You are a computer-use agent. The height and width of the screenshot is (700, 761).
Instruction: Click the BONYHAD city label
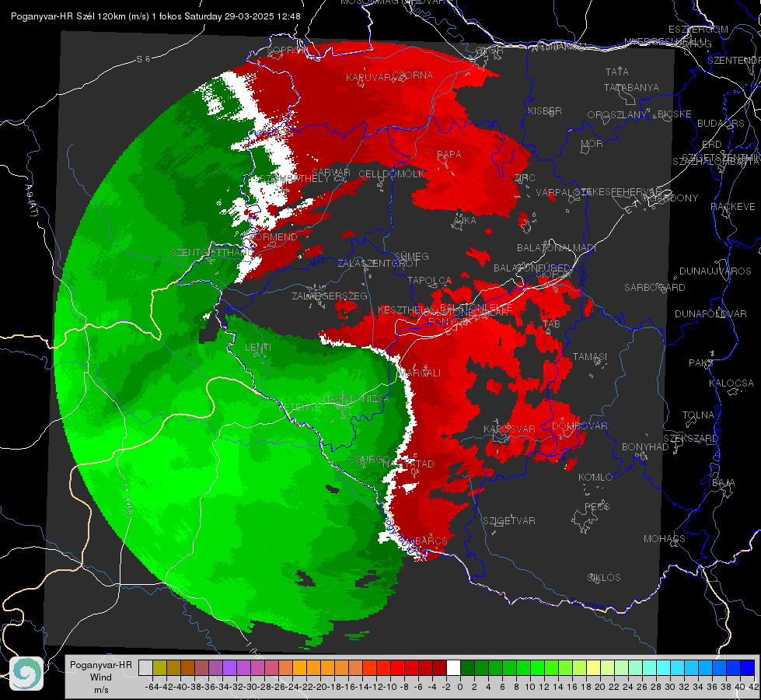tap(645, 447)
